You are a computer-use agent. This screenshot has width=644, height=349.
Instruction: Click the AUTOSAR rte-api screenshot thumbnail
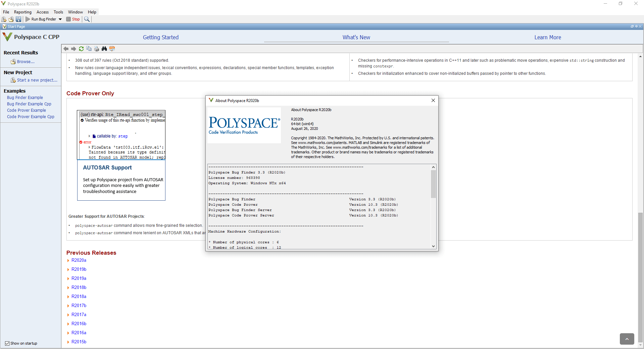121,135
